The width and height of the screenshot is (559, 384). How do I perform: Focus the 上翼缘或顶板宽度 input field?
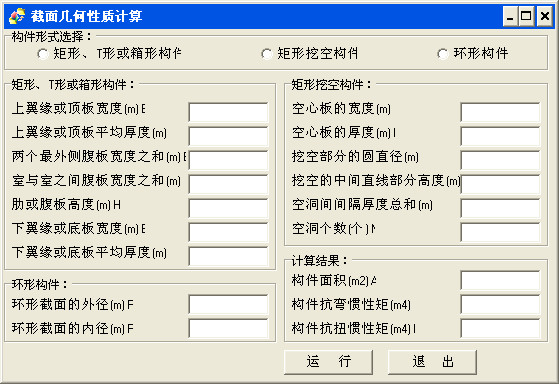228,112
